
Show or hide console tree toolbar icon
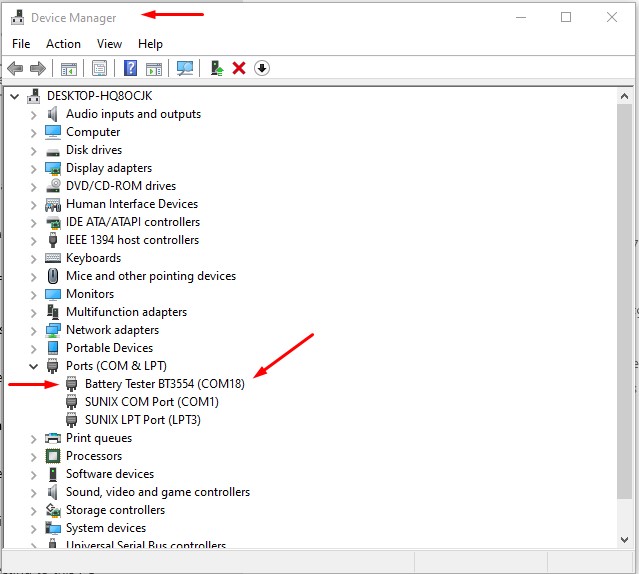point(68,68)
